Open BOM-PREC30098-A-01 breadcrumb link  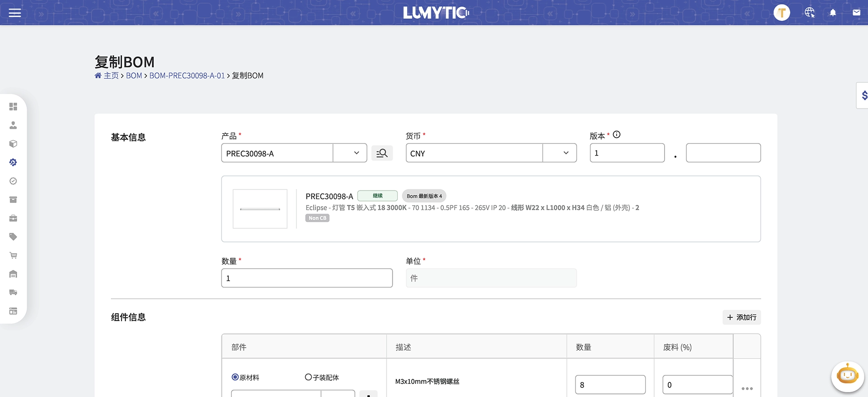[187, 76]
